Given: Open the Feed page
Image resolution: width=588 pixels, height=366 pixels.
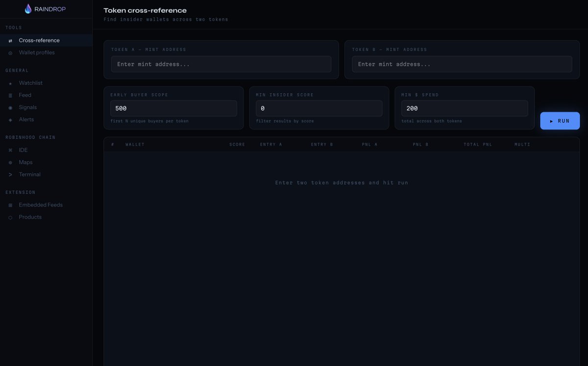Looking at the screenshot, I should [x=46, y=95].
